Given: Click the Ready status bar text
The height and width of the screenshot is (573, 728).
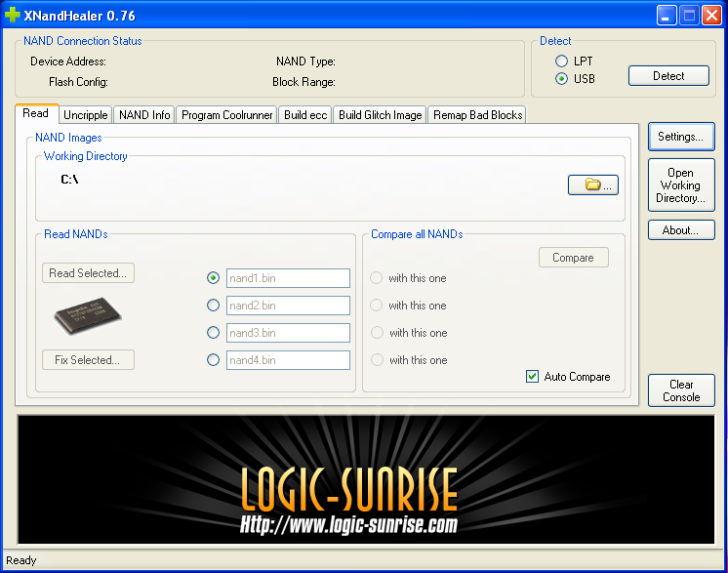Looking at the screenshot, I should (x=21, y=560).
